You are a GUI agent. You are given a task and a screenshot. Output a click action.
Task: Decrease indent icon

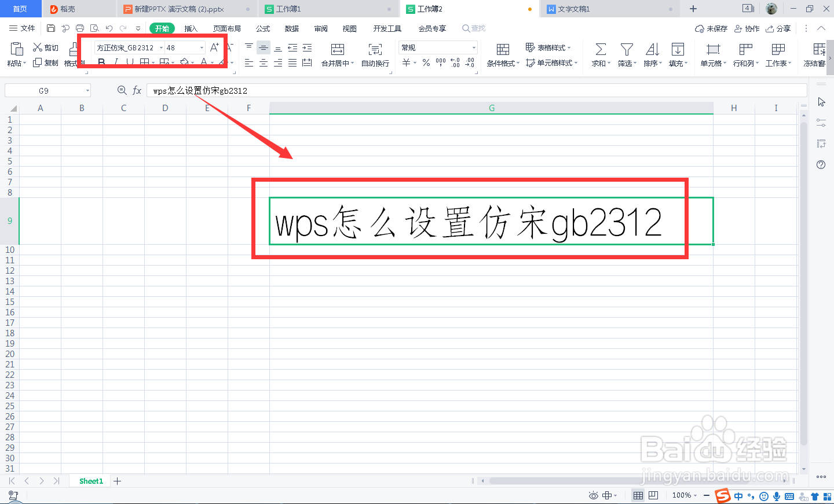pyautogui.click(x=292, y=47)
